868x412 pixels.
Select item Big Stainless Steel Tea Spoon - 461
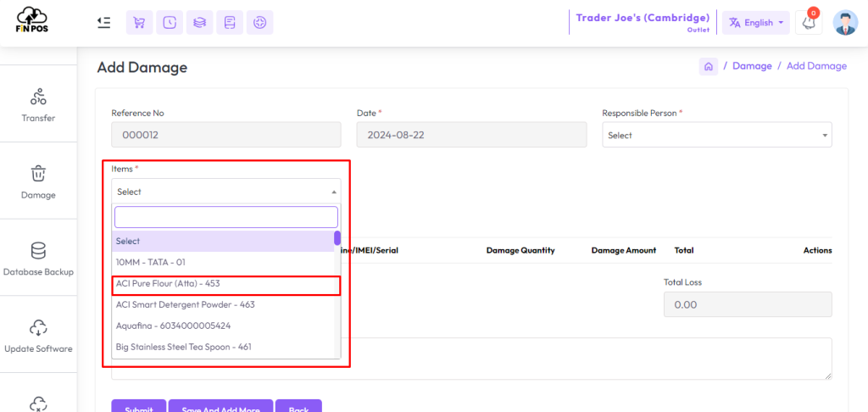(223, 347)
